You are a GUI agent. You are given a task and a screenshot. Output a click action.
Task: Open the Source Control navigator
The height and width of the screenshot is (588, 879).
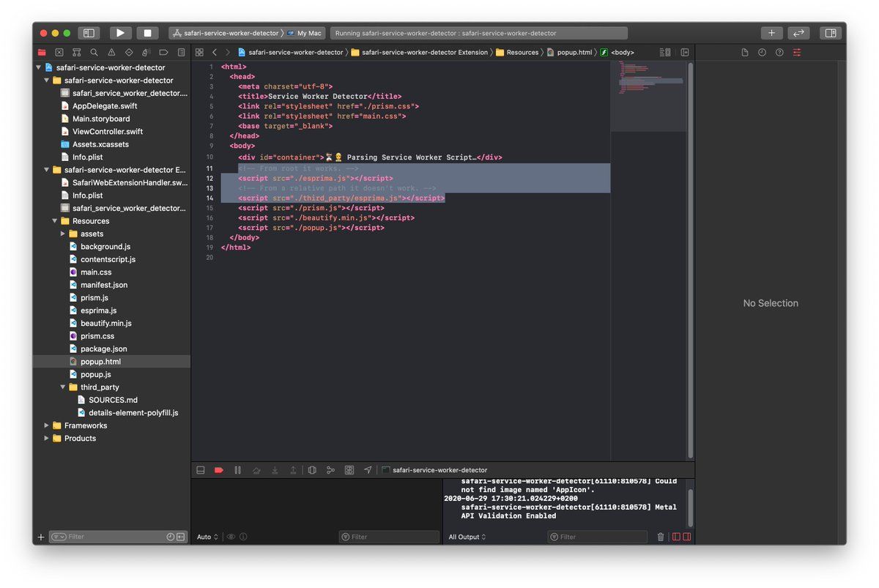pyautogui.click(x=59, y=53)
